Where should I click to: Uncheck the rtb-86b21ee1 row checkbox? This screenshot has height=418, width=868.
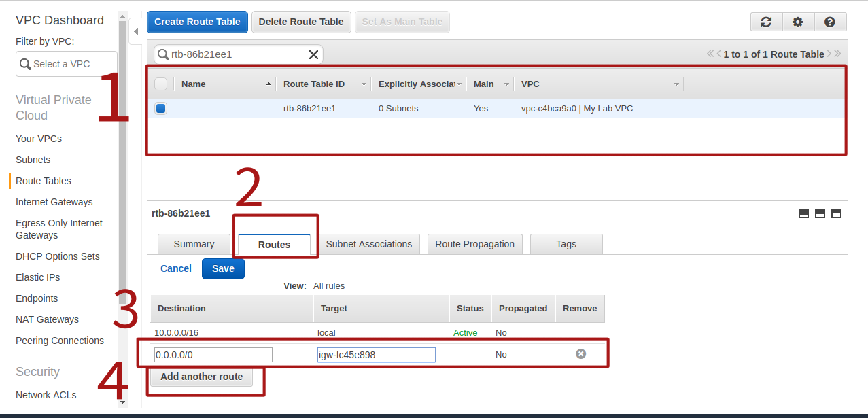click(161, 109)
